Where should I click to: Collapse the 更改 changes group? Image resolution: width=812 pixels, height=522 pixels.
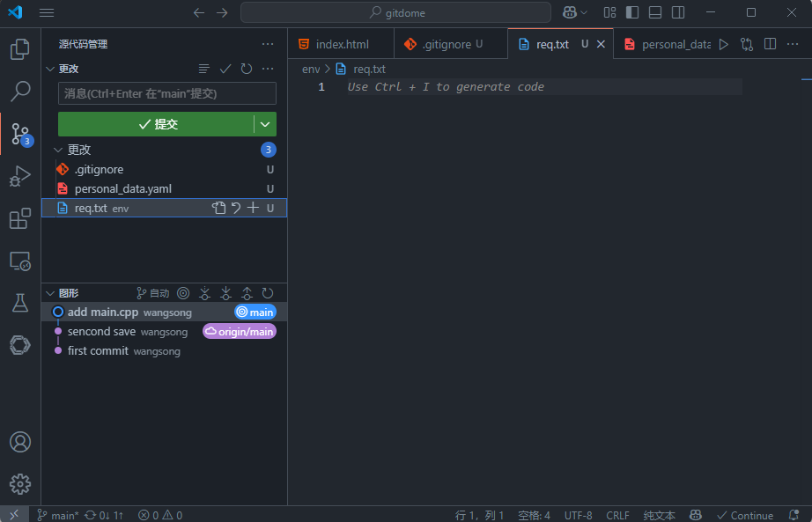[x=59, y=150]
